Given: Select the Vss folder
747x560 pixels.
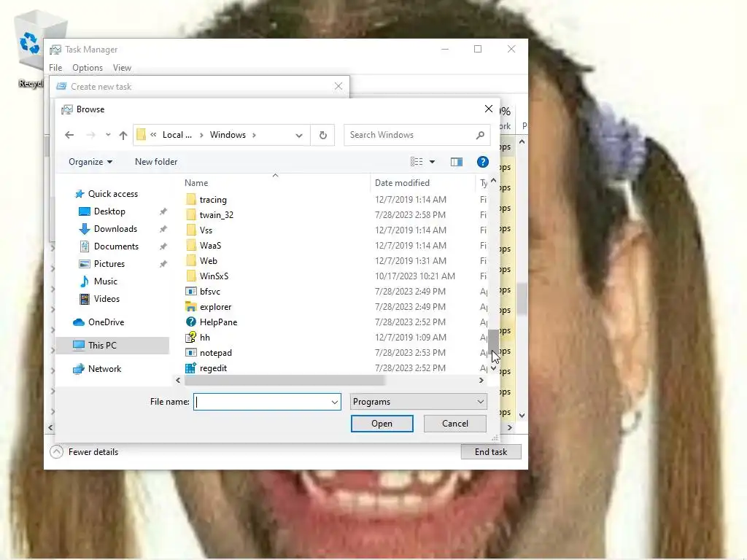Looking at the screenshot, I should coord(198,230).
